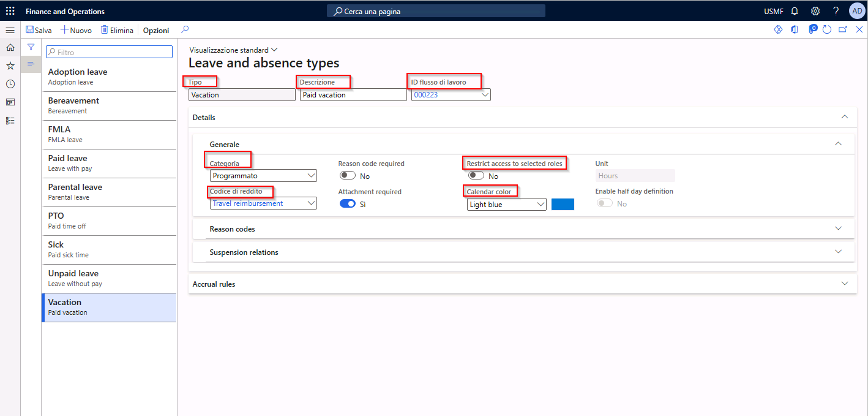Click the USMF company selector
This screenshot has height=416, width=868.
point(773,11)
